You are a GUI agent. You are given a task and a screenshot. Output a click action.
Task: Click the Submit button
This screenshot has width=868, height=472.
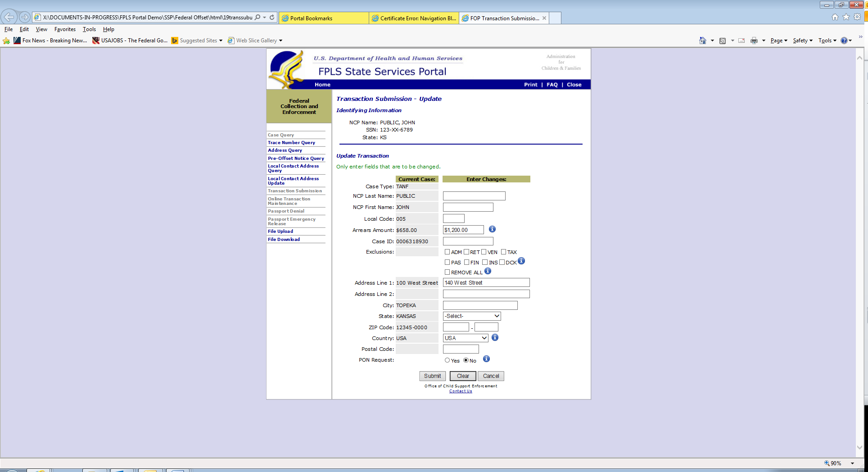click(x=433, y=376)
